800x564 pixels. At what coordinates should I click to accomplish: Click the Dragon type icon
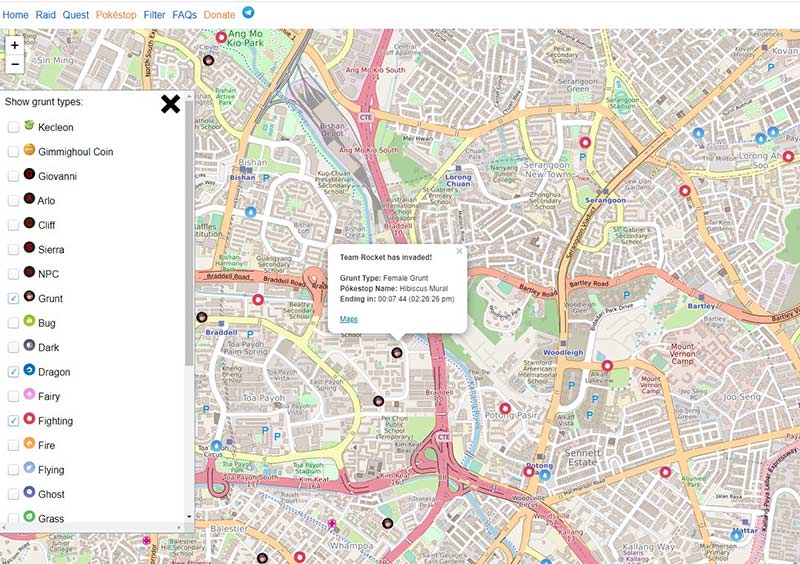(29, 369)
